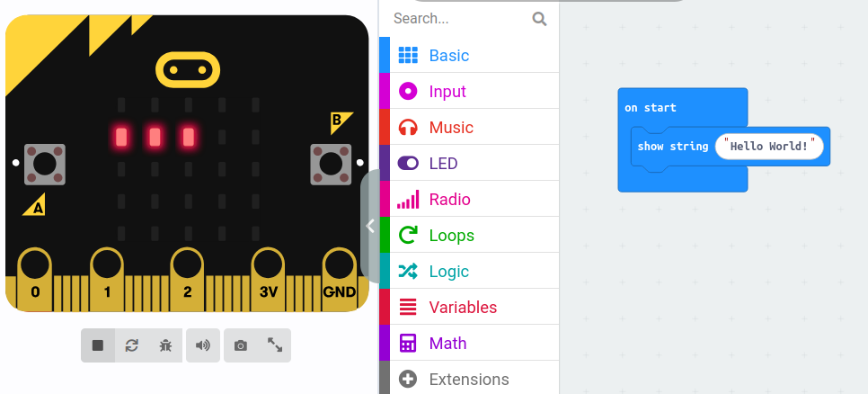Focus the block search field
The image size is (868, 394).
461,18
